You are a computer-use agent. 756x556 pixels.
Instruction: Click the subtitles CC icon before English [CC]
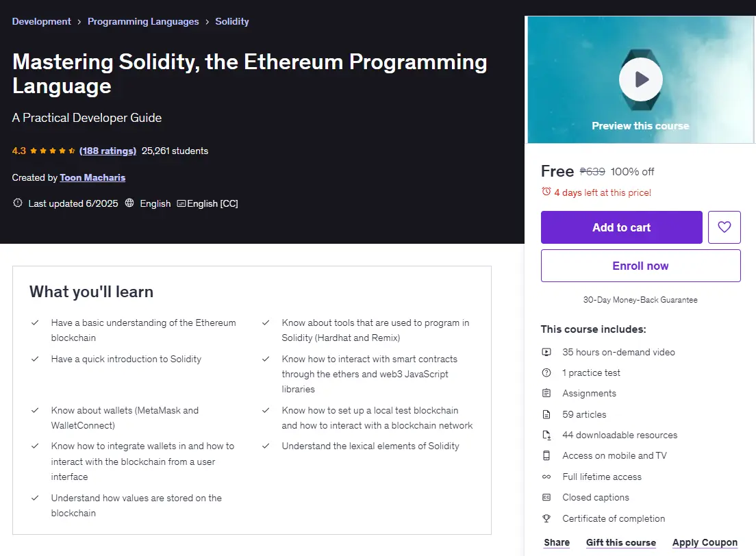(x=181, y=203)
